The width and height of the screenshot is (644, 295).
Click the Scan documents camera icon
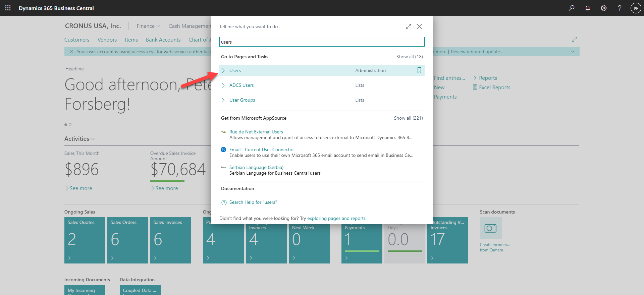(490, 228)
